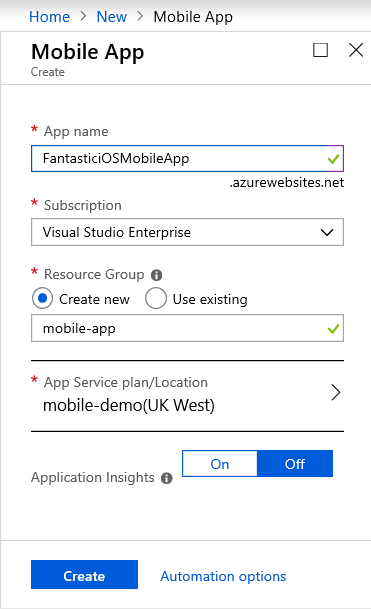Expand the App Service plan/Location chevron
The width and height of the screenshot is (371, 609).
336,393
